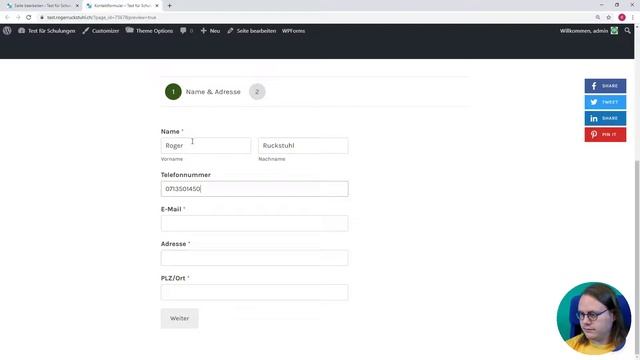Click the Pinterest Pin It button
640x360 pixels.
[605, 135]
